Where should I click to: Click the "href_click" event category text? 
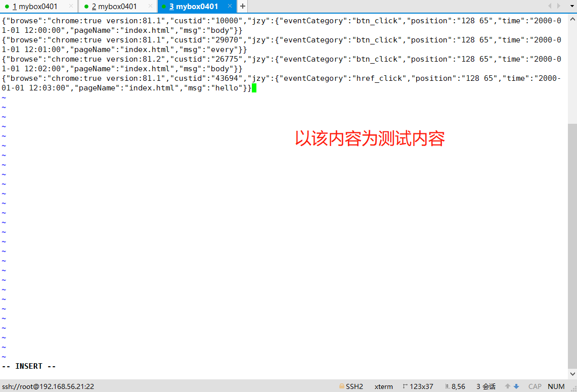pos(379,78)
